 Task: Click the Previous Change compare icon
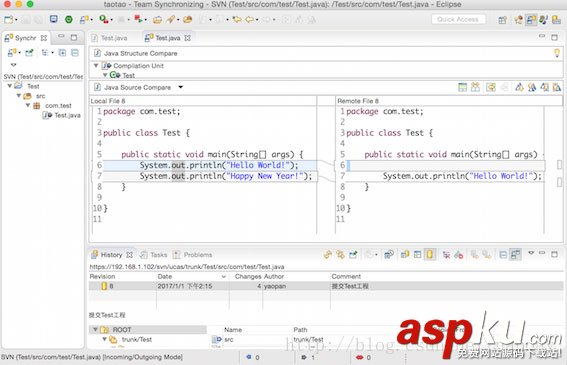pyautogui.click(x=557, y=87)
